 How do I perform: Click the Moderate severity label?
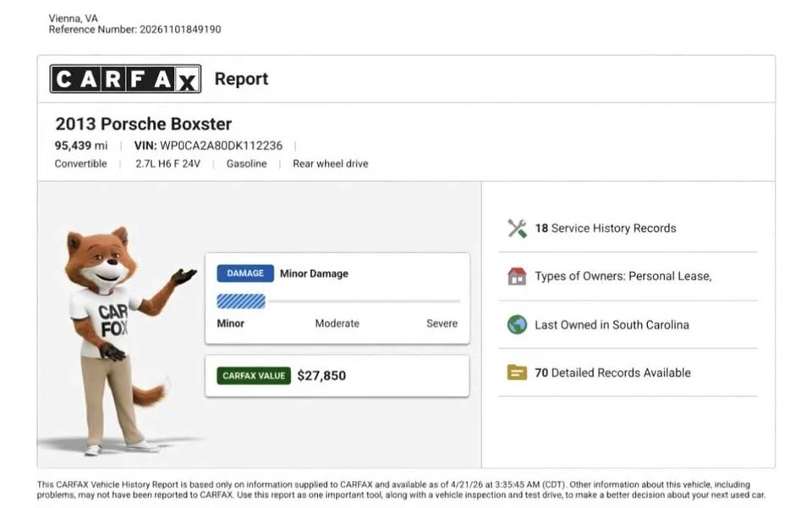(337, 323)
